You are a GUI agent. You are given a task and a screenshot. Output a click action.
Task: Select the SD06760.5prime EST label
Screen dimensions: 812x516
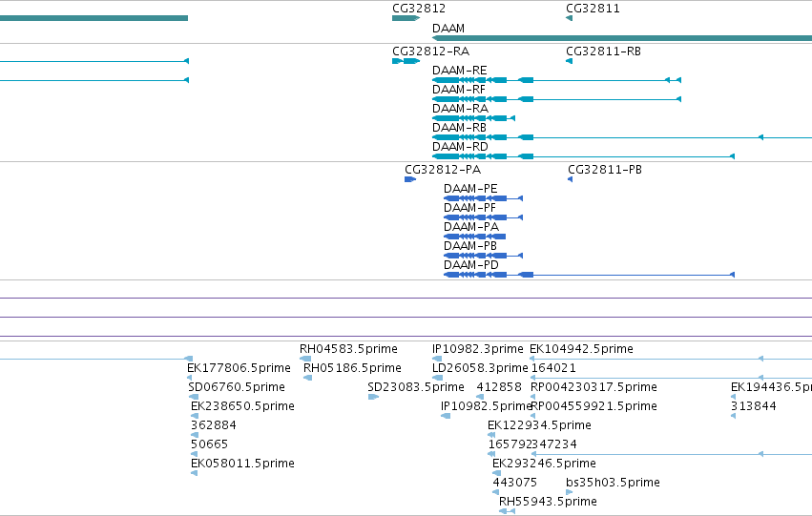pyautogui.click(x=237, y=387)
